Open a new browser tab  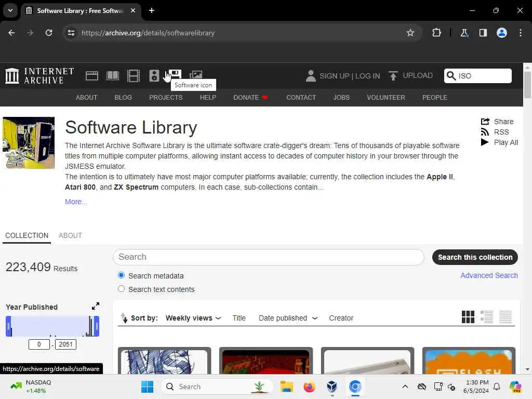point(152,10)
